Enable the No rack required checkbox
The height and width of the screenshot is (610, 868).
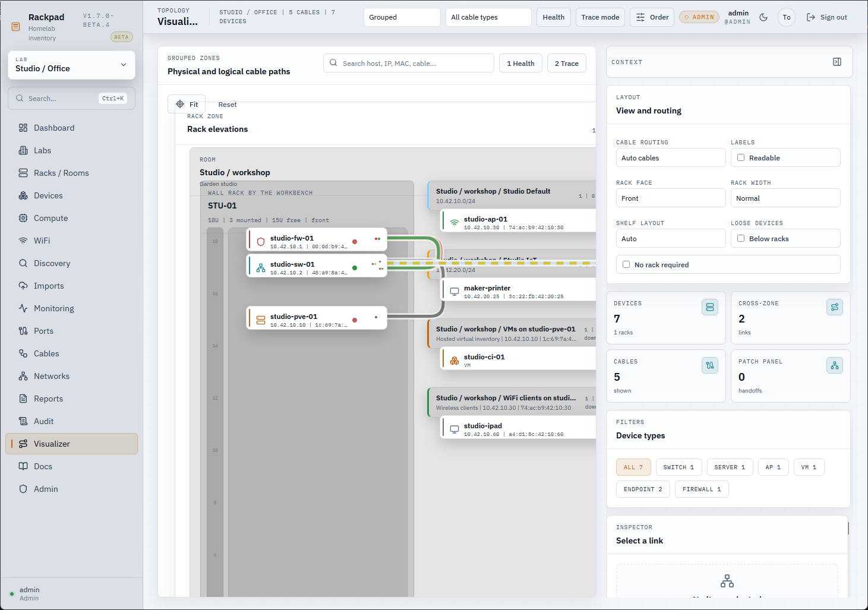626,264
